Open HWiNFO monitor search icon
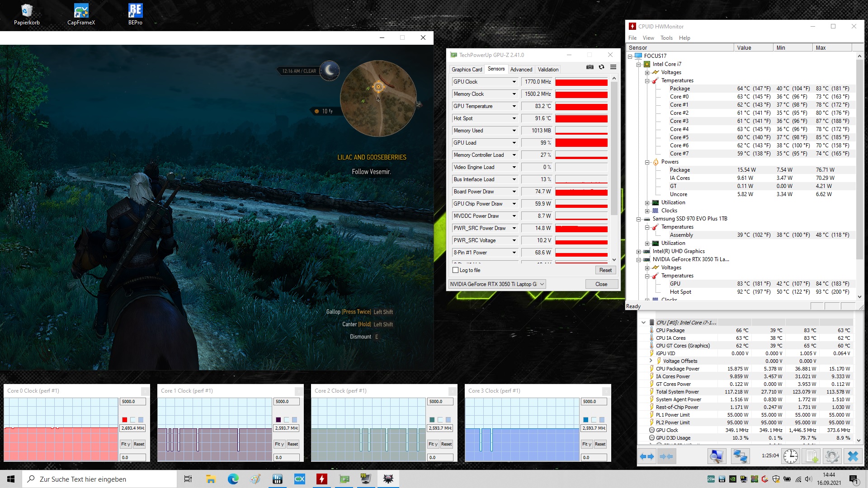The height and width of the screenshot is (488, 868). 716,456
